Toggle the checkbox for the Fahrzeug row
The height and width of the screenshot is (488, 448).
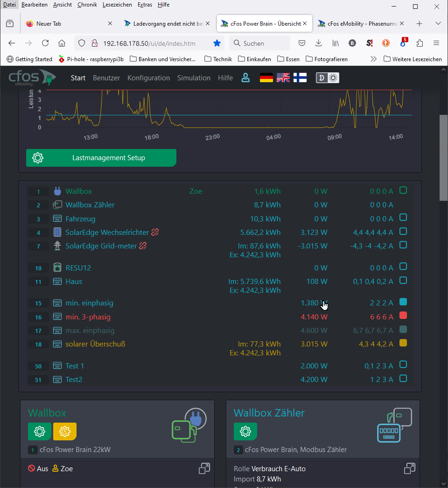click(403, 217)
